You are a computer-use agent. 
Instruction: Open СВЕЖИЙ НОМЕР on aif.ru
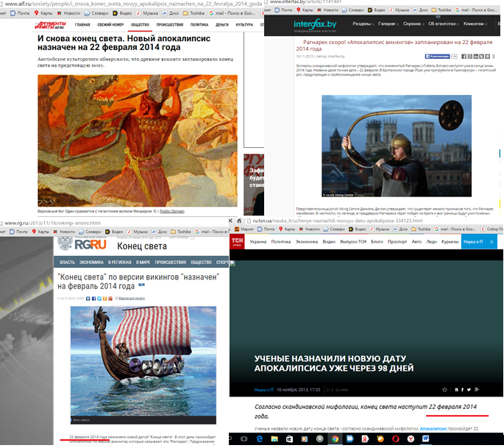110,25
